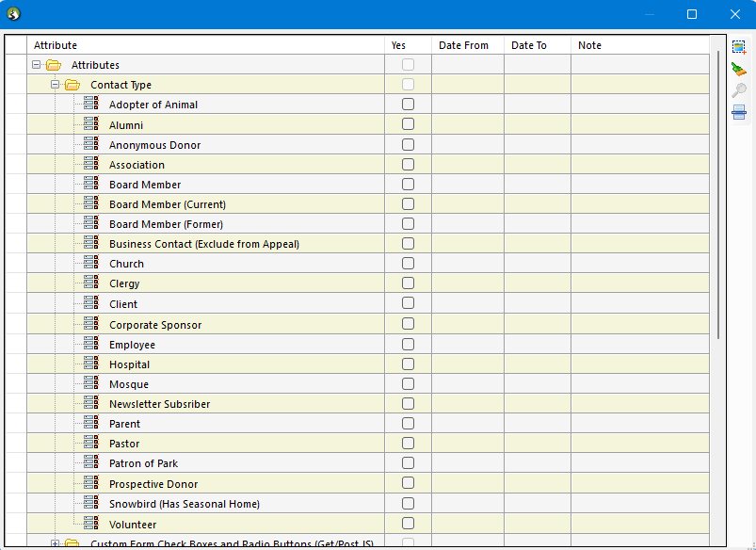The height and width of the screenshot is (550, 756).
Task: Expand the Custom Form Check Boxes node
Action: pos(56,543)
